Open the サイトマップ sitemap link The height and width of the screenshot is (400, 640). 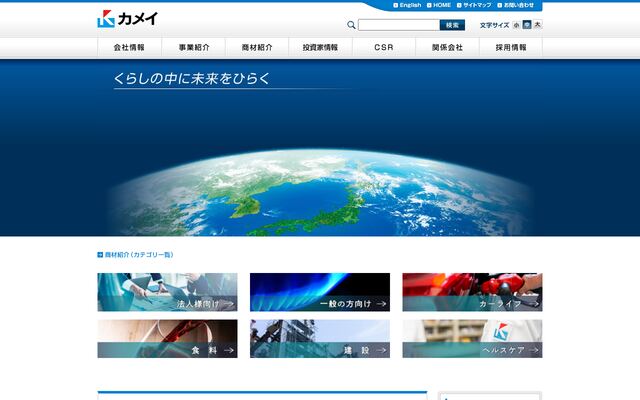click(x=477, y=5)
